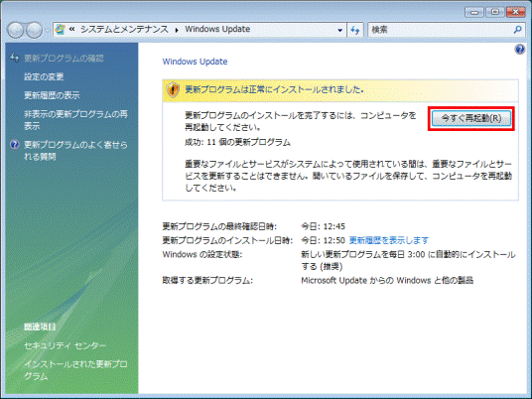Open 更新履歴の表示 in sidebar
Viewport: 532px width, 399px height.
52,95
